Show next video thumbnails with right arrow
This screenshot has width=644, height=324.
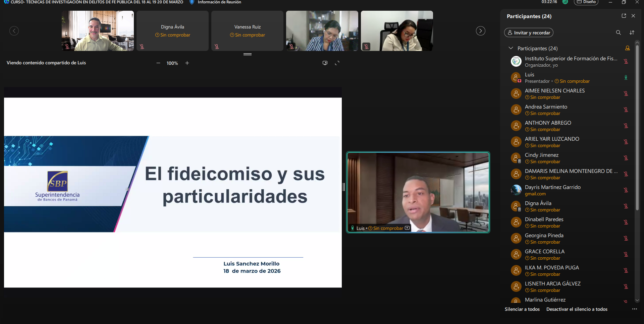click(x=480, y=31)
